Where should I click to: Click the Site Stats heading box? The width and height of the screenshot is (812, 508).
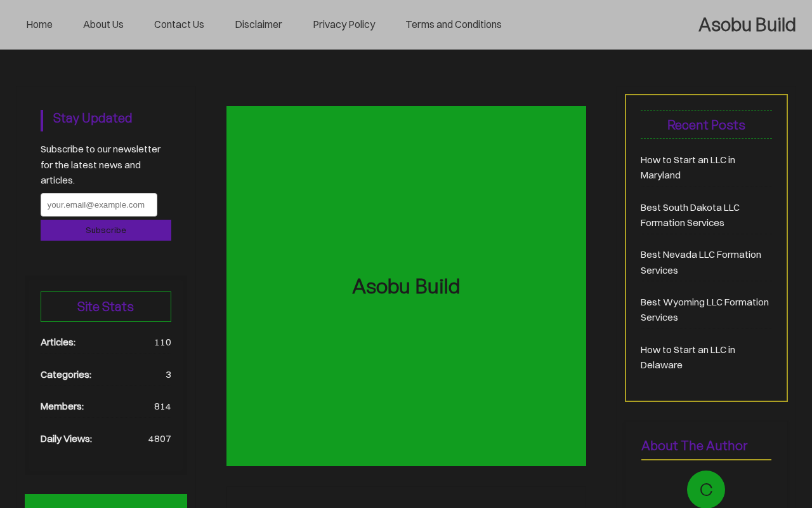tap(106, 307)
